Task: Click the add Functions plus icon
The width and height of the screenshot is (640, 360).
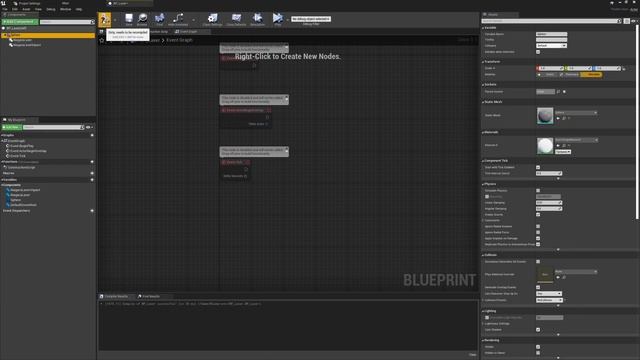Action: tap(92, 162)
